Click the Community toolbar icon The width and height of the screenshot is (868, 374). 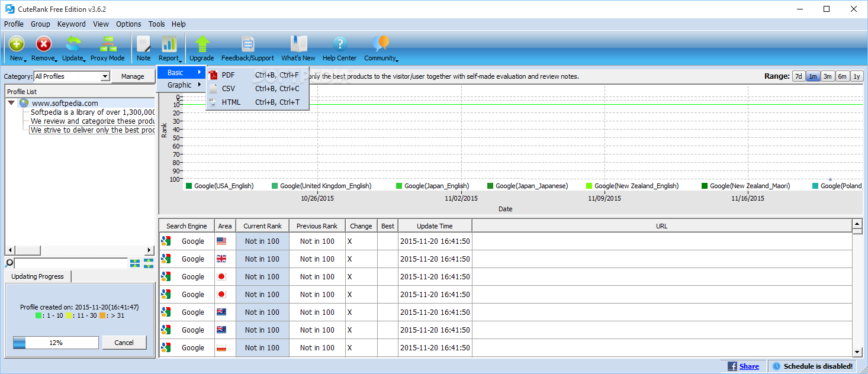tap(381, 44)
